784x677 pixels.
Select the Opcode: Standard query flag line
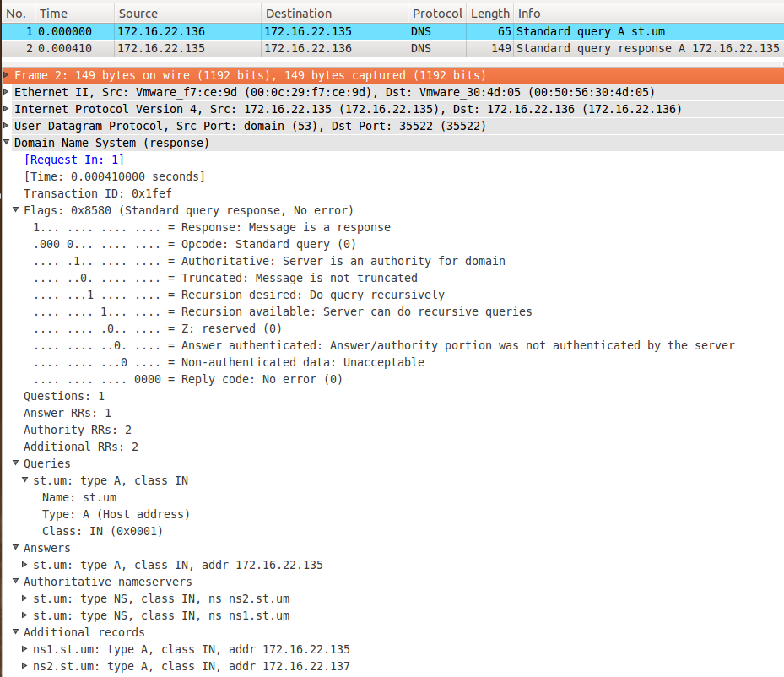coord(194,245)
